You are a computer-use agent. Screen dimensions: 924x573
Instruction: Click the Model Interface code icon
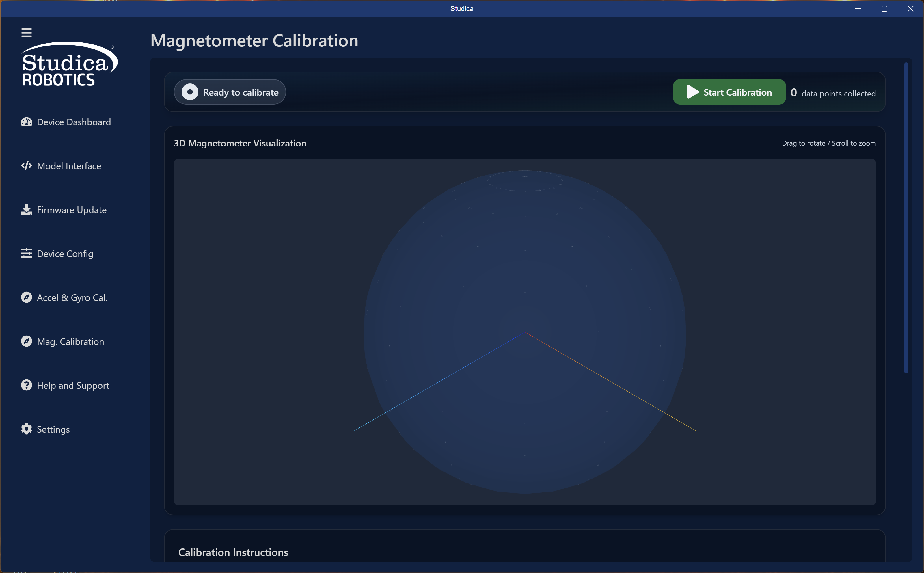coord(26,165)
